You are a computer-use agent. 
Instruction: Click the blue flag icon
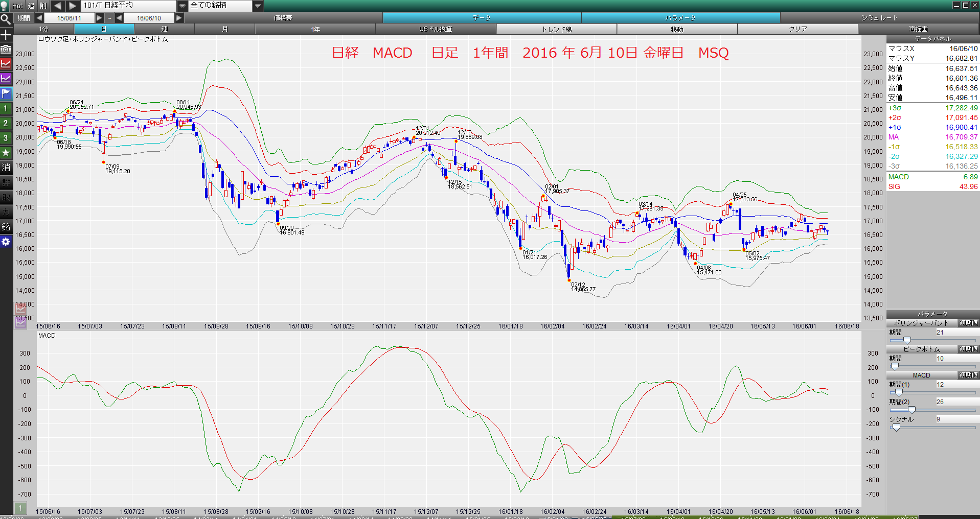(6, 93)
